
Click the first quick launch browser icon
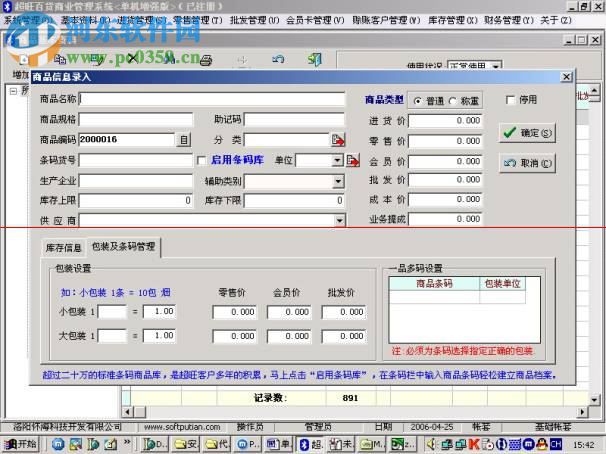[58, 445]
